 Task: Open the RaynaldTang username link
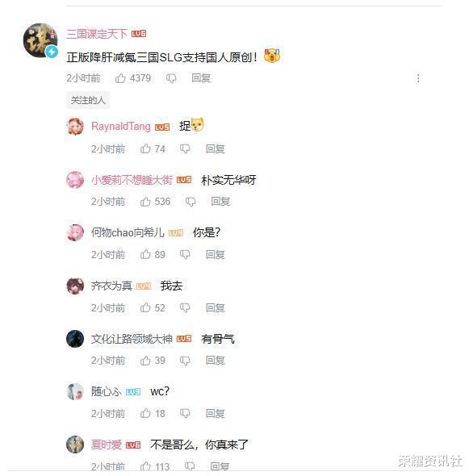(x=121, y=127)
